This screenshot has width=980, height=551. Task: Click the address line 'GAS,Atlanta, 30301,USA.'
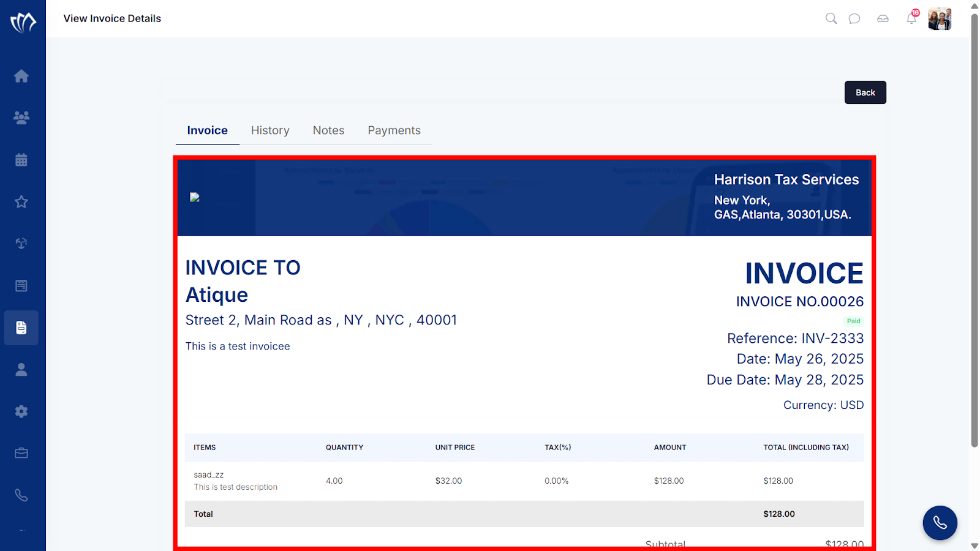tap(783, 215)
